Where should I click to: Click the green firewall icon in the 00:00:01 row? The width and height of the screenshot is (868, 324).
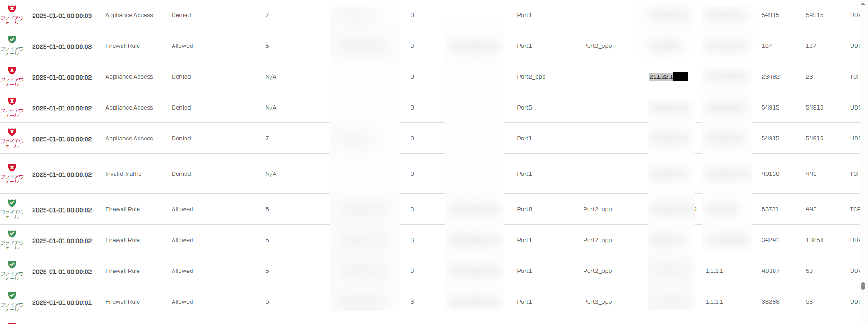(12, 296)
